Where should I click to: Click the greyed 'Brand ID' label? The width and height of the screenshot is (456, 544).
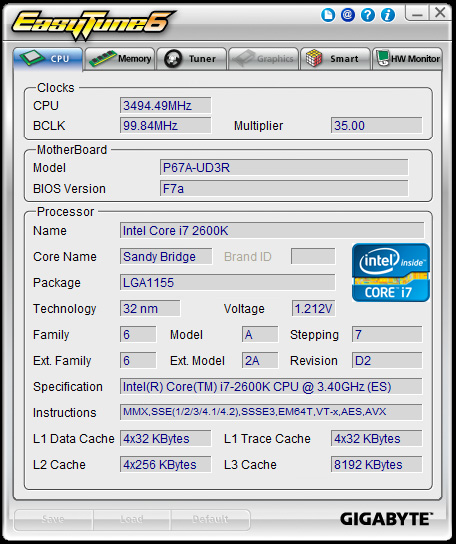click(x=247, y=257)
